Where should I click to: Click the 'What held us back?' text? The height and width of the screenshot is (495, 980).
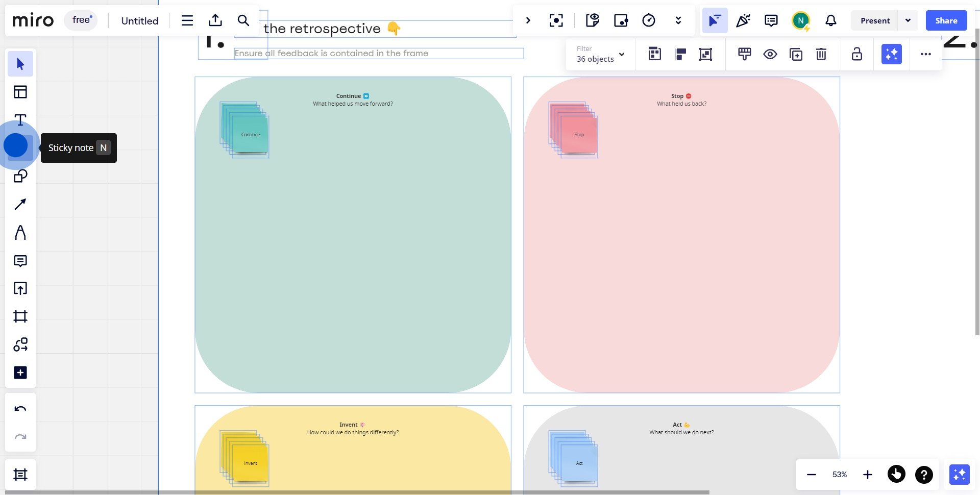click(x=681, y=104)
